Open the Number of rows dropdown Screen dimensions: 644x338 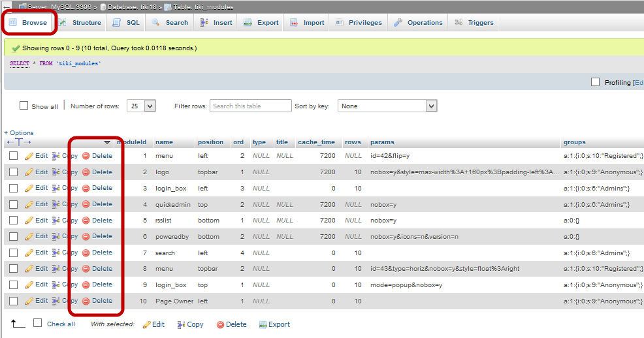pyautogui.click(x=140, y=106)
